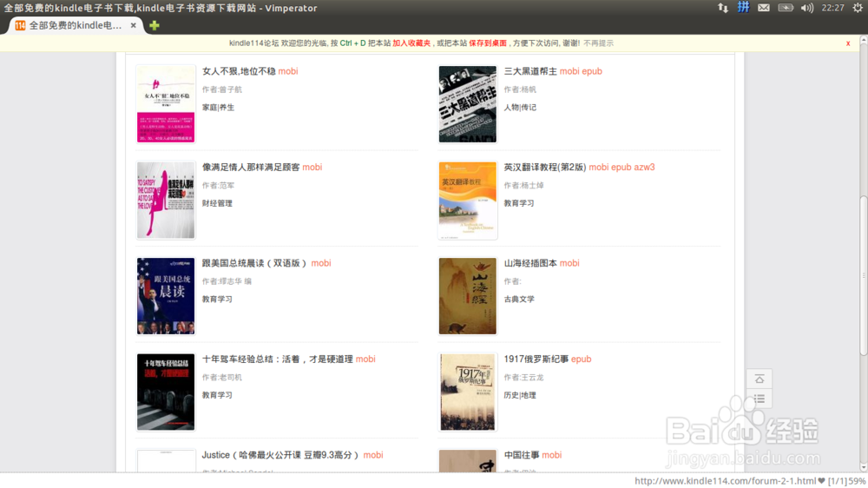Image resolution: width=868 pixels, height=488 pixels.
Task: Open the 历史|地理 category
Action: pyautogui.click(x=520, y=395)
